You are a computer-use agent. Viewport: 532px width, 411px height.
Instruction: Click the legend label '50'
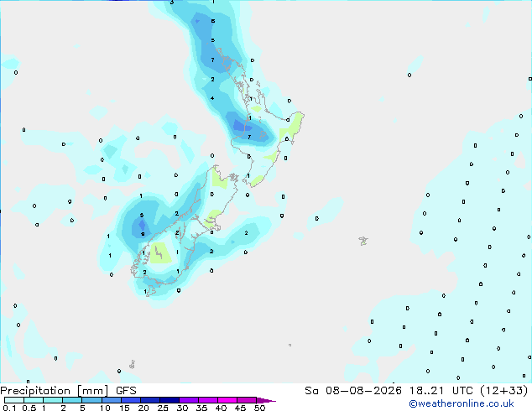(259, 408)
